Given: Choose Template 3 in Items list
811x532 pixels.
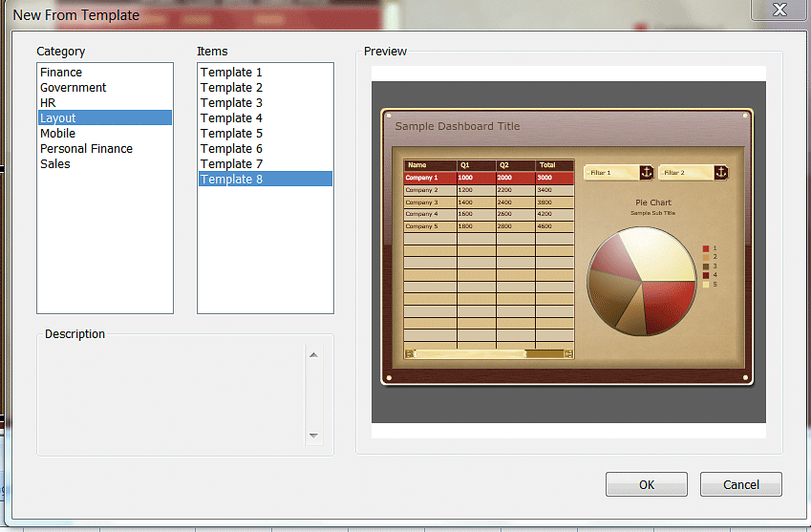Looking at the screenshot, I should point(231,103).
